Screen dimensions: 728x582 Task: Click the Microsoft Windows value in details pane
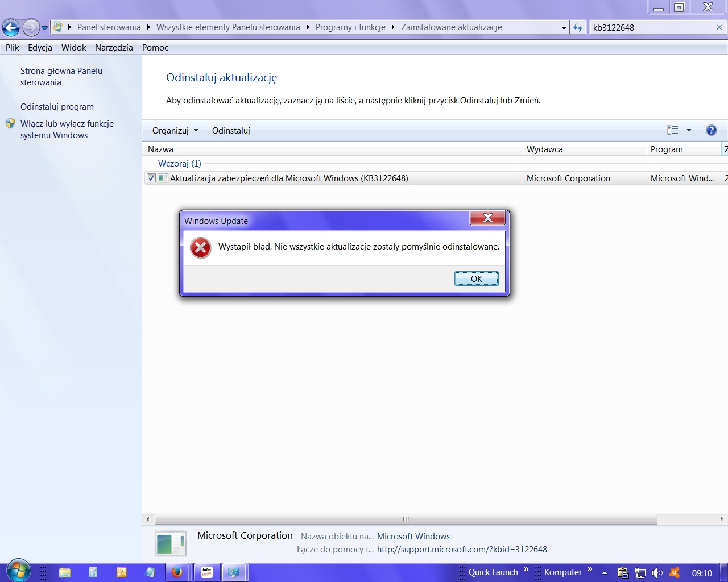pyautogui.click(x=413, y=537)
